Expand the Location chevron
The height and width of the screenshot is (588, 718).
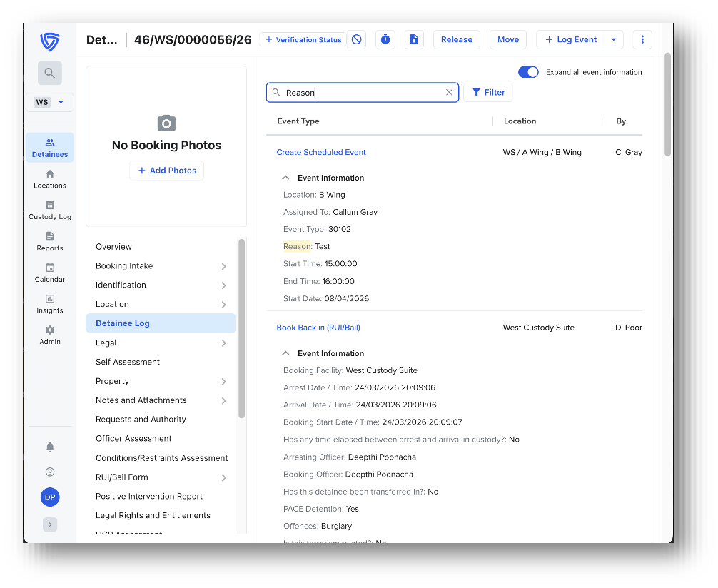[x=223, y=305]
